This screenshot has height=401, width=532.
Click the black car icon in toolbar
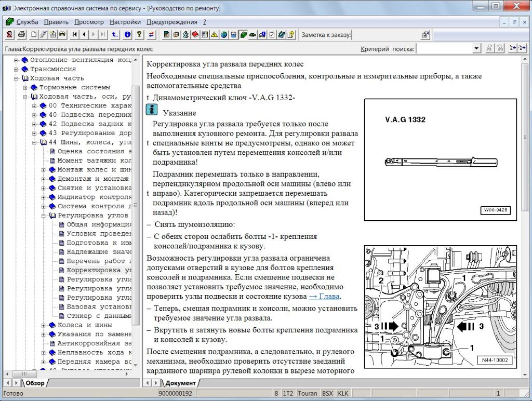(x=62, y=35)
